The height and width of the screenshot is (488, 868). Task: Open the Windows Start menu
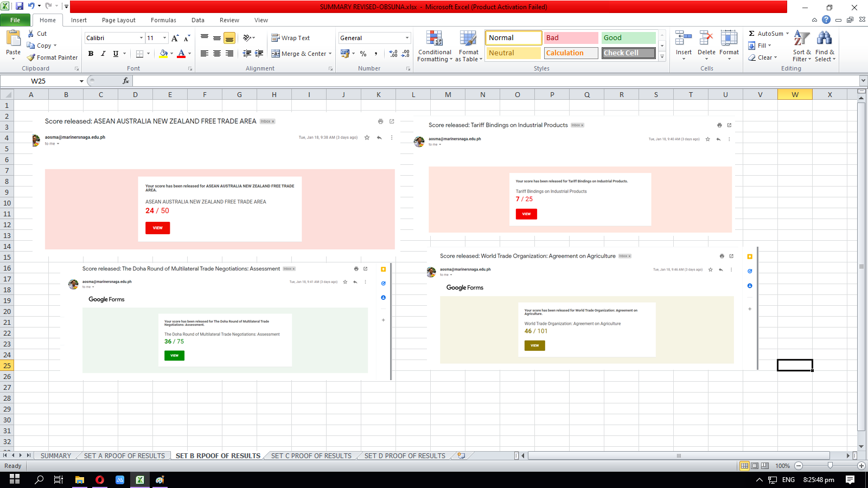(x=15, y=480)
